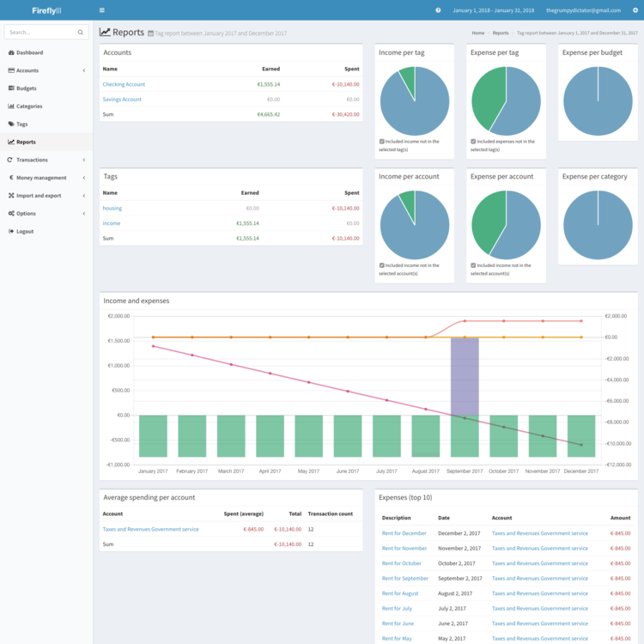Toggle expense-per-tag included expenses checkbox
Image resolution: width=644 pixels, height=644 pixels.
point(474,142)
